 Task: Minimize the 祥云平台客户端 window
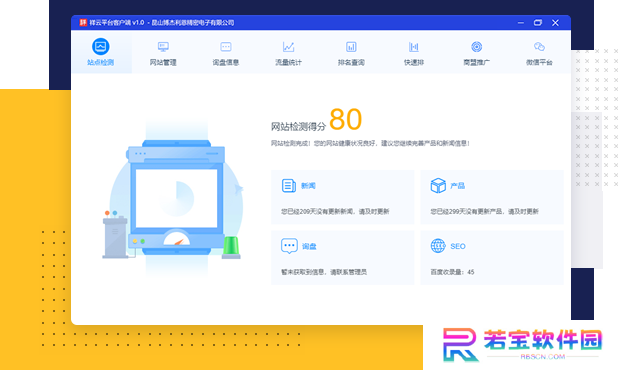tap(520, 23)
